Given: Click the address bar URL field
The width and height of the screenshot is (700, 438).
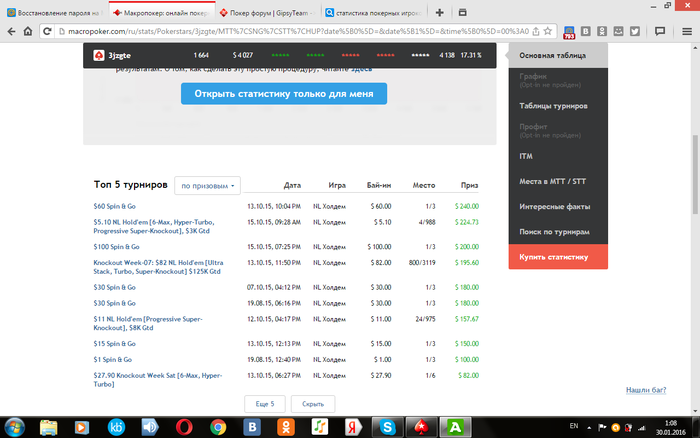Looking at the screenshot, I should pyautogui.click(x=298, y=31).
